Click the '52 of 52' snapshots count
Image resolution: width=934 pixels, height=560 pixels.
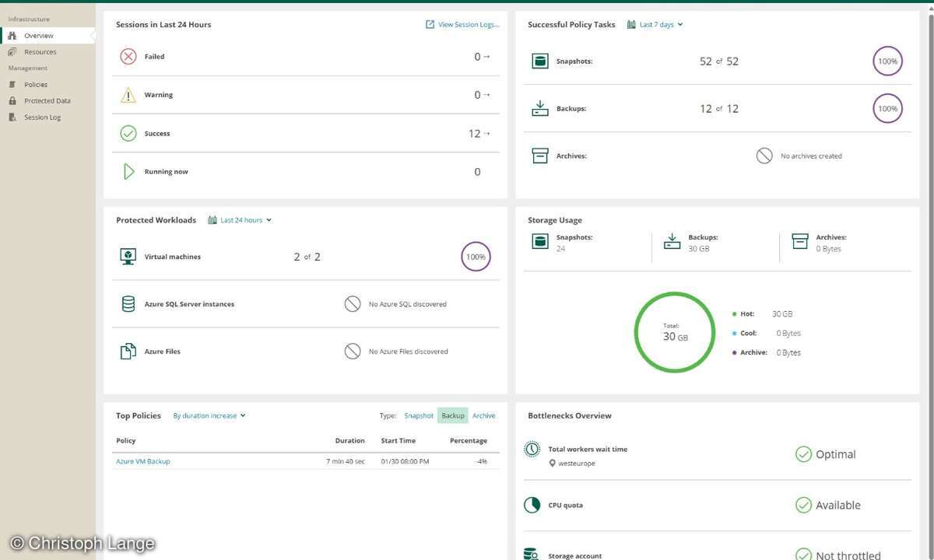coord(719,61)
